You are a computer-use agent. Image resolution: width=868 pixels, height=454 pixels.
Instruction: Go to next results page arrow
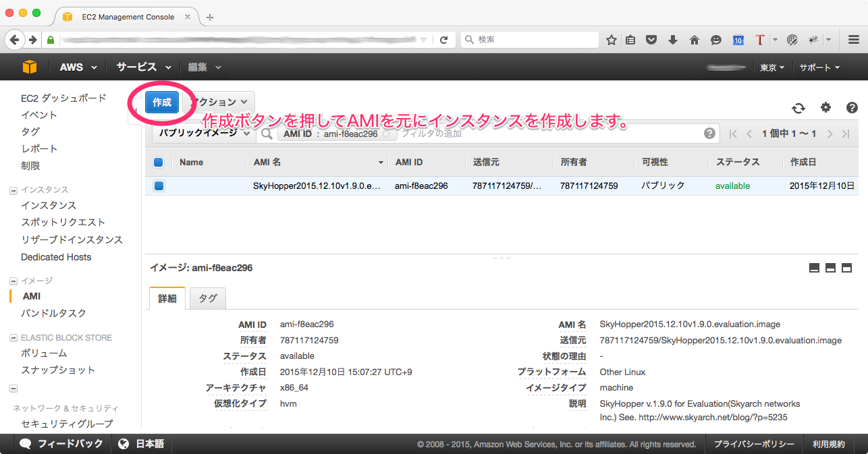(830, 134)
